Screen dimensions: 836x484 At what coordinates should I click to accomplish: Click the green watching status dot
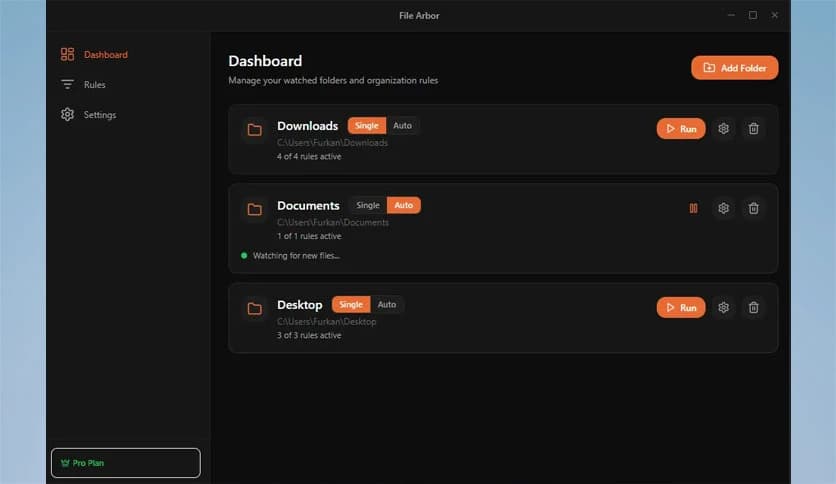click(x=244, y=255)
